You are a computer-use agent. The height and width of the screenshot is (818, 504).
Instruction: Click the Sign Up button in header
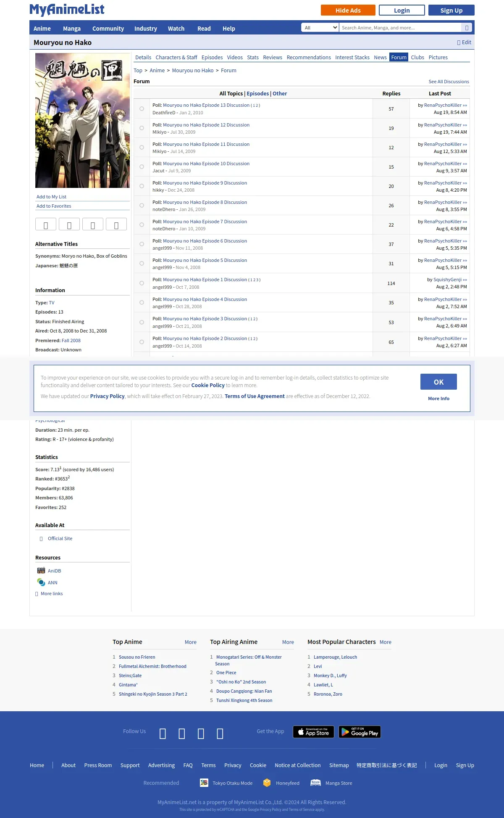point(451,10)
